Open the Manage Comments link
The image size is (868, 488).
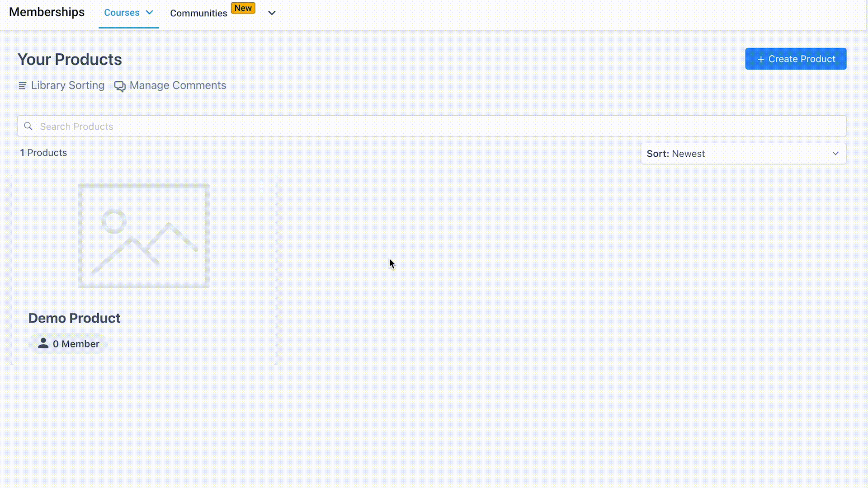(x=178, y=85)
